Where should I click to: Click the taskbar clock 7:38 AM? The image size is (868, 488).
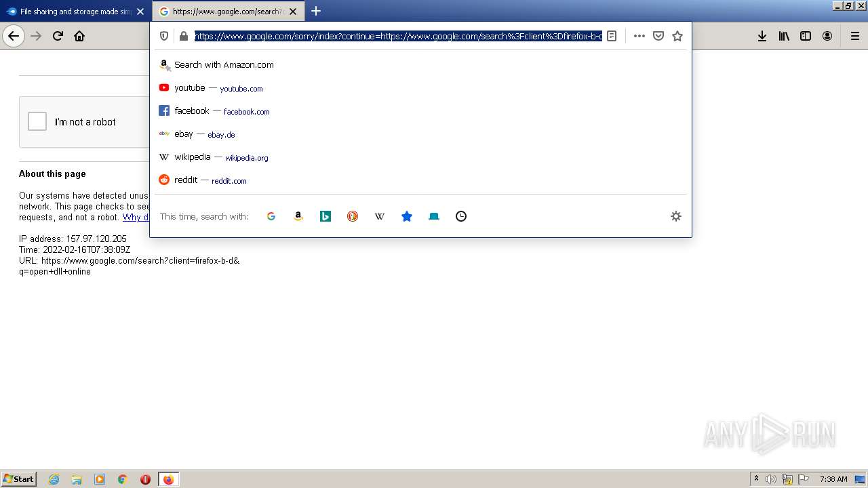coord(833,479)
